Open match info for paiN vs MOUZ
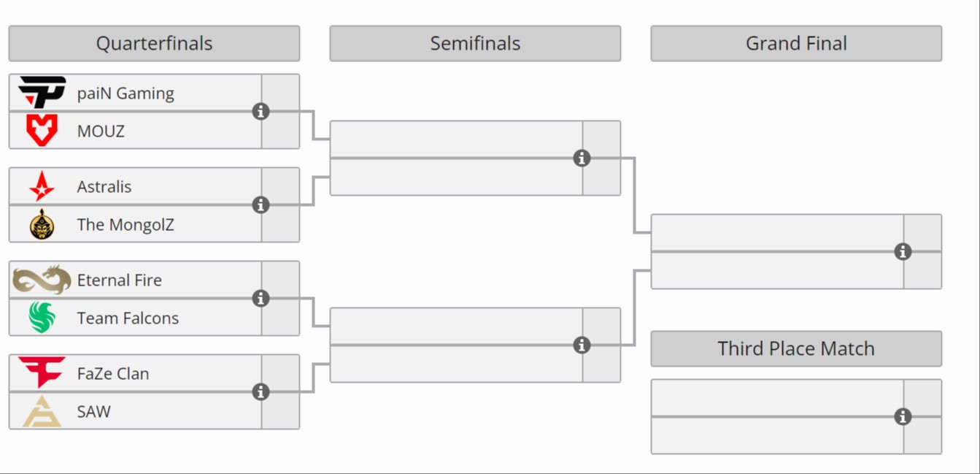Viewport: 980px width, 474px height. [x=261, y=112]
